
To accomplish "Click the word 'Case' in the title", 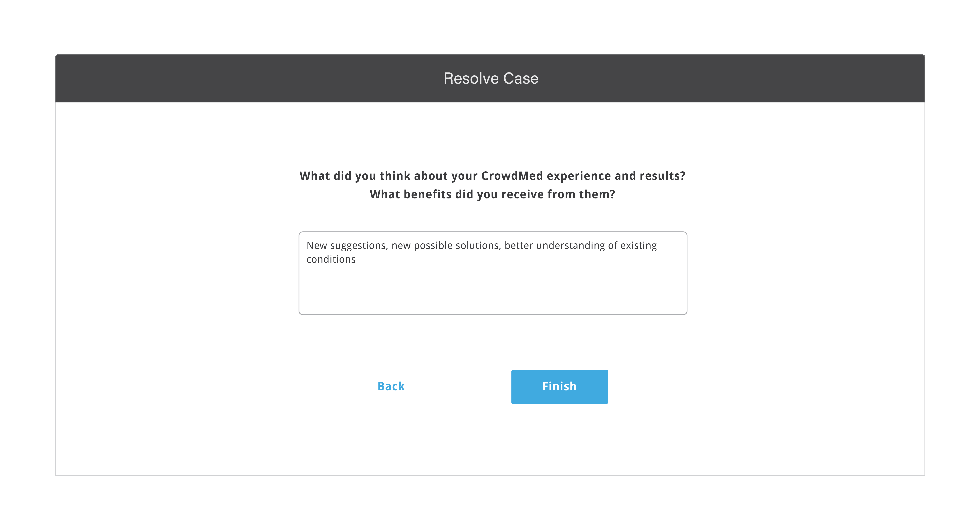I will click(521, 78).
